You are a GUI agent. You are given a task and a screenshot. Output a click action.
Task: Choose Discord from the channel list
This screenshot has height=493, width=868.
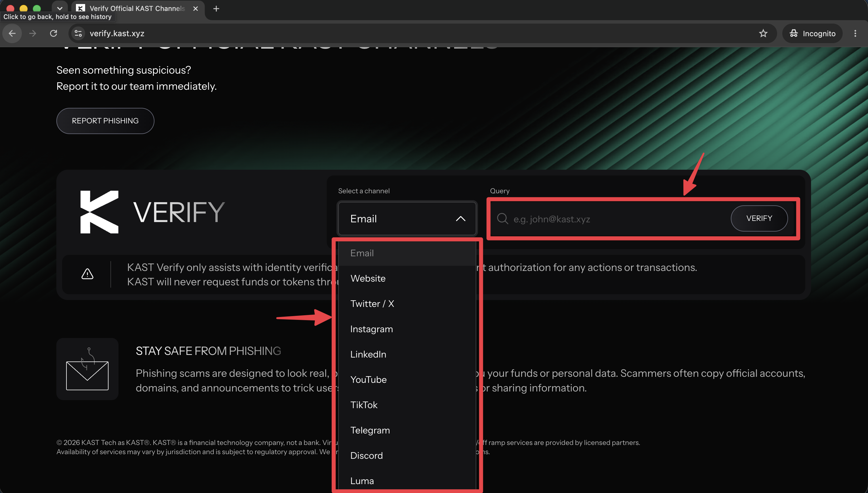[407, 456]
